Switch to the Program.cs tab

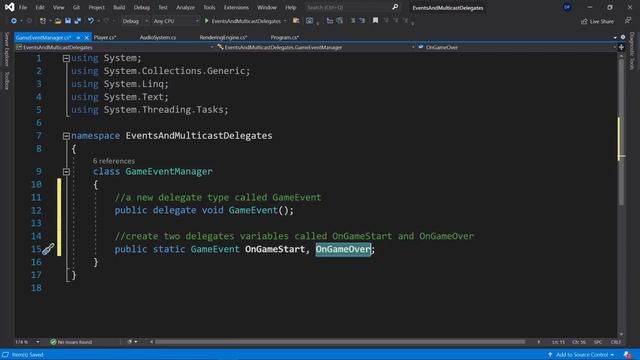coord(284,38)
